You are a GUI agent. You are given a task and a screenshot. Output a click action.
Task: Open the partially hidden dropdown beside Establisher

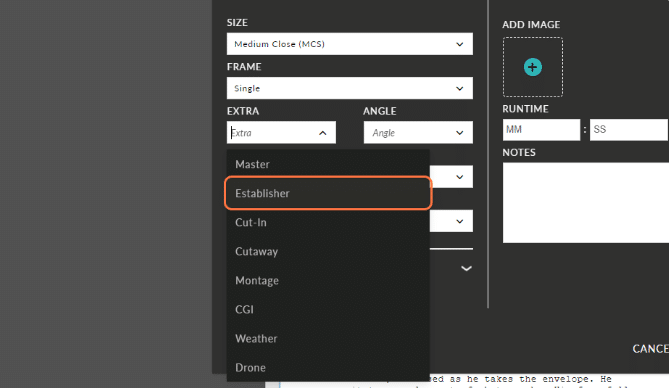pyautogui.click(x=451, y=177)
